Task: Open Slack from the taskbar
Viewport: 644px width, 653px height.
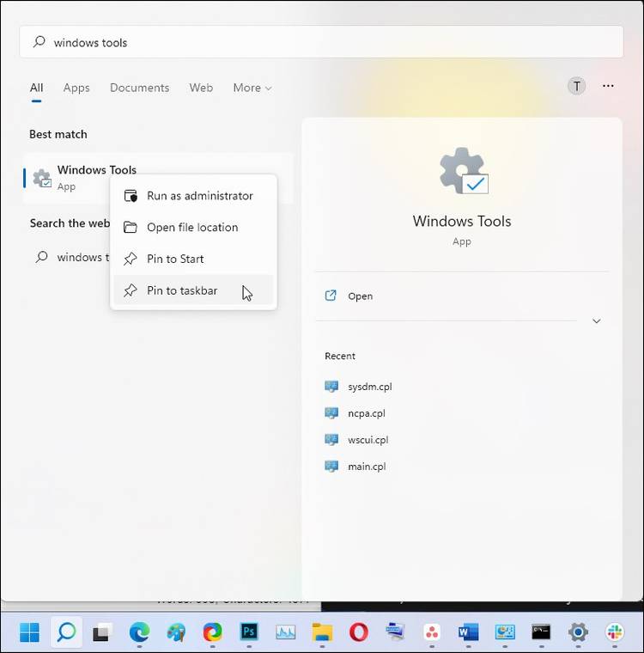Action: pos(615,632)
